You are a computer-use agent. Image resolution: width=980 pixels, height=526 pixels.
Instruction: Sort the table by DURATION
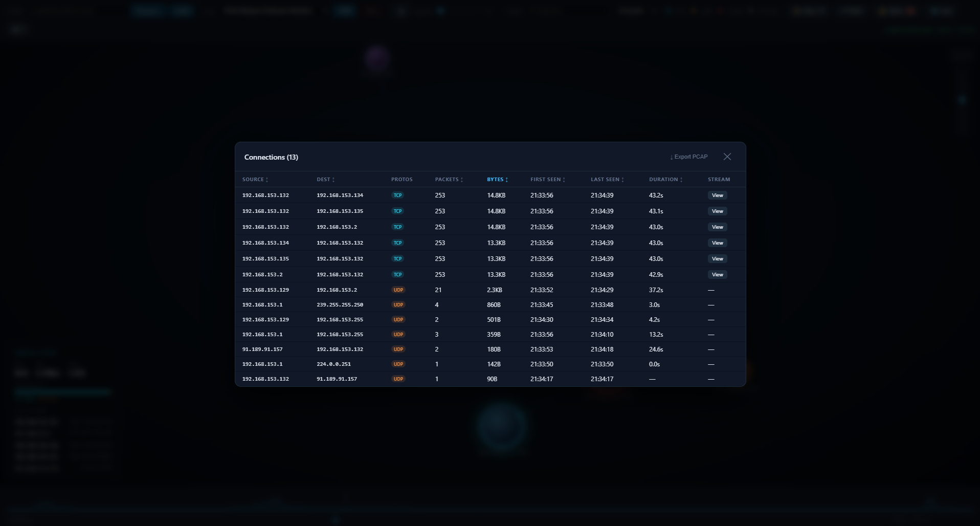[x=665, y=180]
